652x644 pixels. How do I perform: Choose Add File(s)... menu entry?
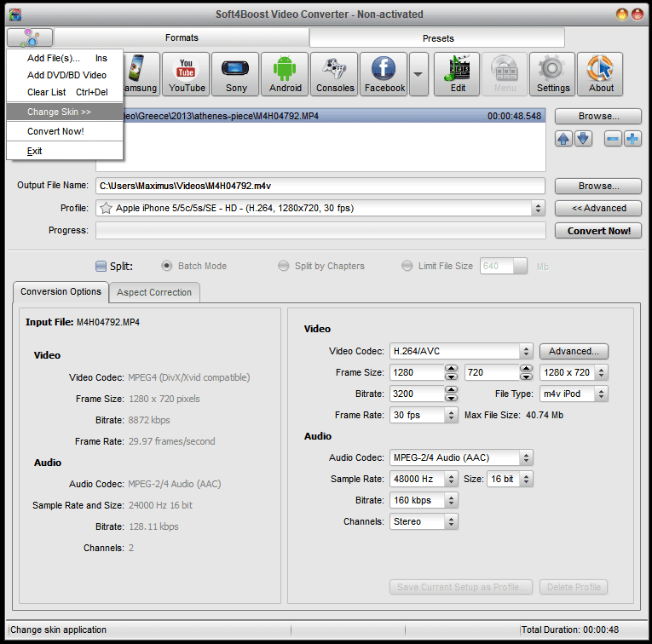click(x=65, y=58)
